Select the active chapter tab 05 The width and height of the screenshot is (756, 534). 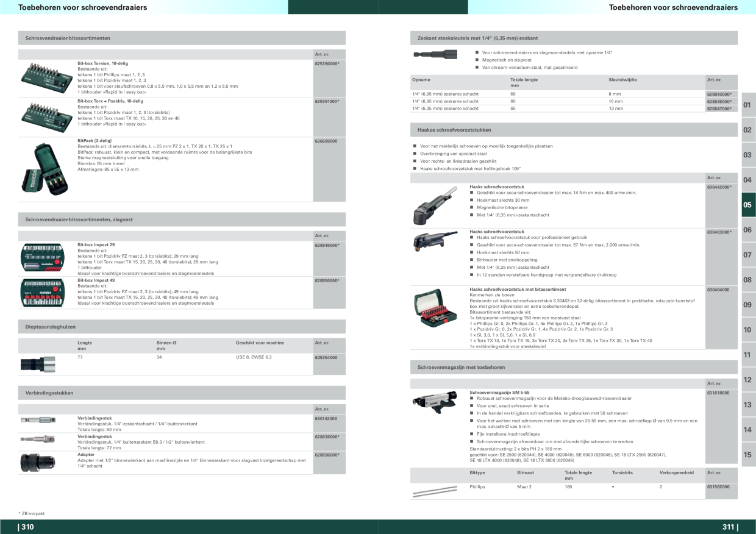point(747,205)
